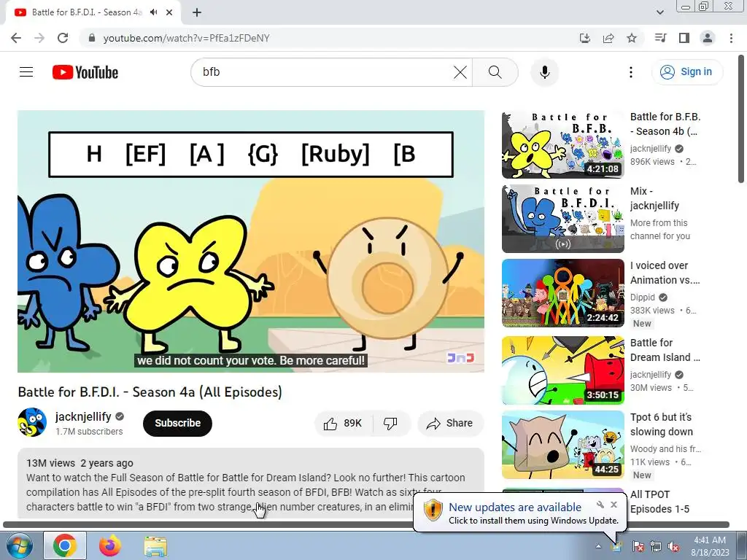This screenshot has height=560, width=747.
Task: Open the tab search chevron
Action: (x=659, y=12)
